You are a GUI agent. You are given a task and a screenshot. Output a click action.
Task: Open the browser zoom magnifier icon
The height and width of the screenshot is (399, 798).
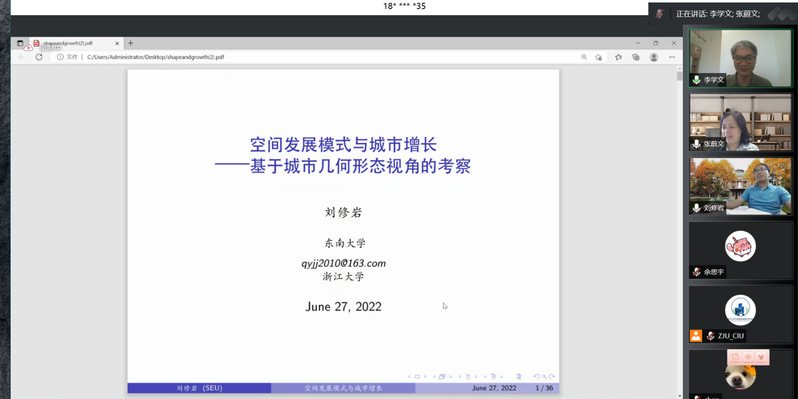584,57
